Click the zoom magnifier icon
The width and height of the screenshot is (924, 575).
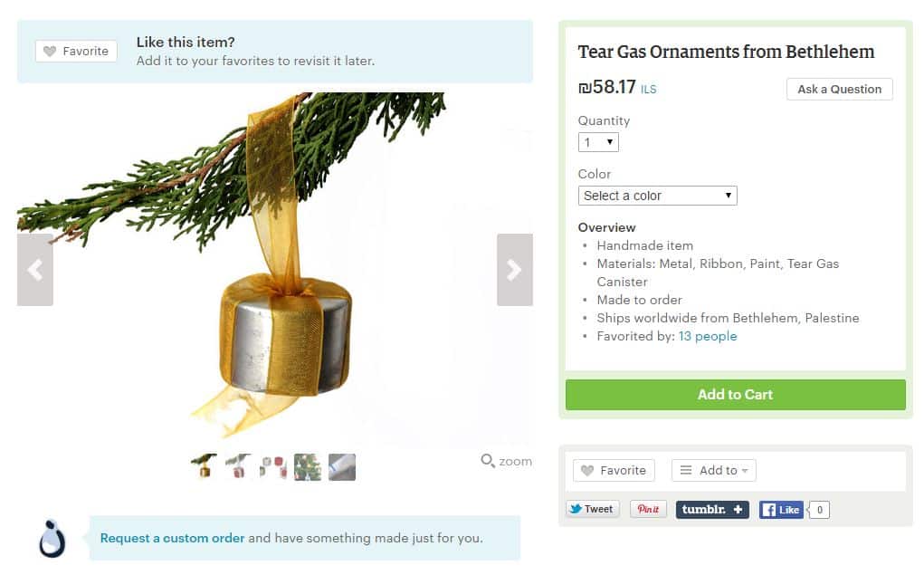tap(487, 461)
